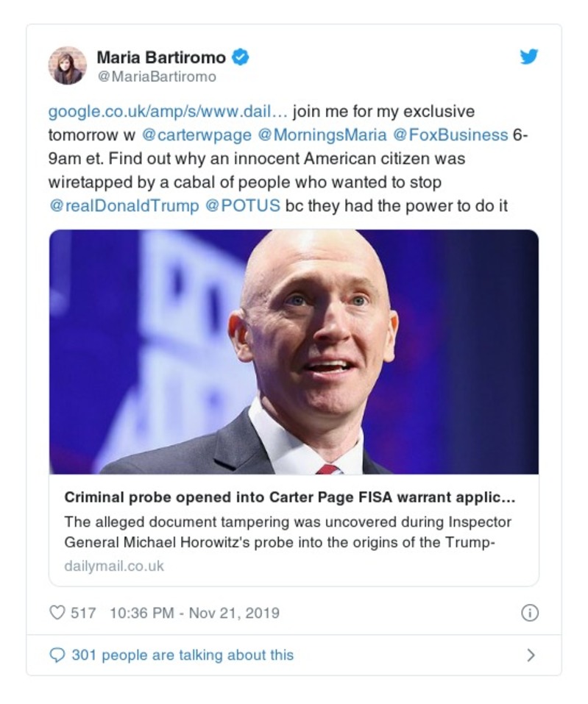This screenshot has width=588, height=704.
Task: Open the tweet info circle icon
Action: [x=529, y=613]
